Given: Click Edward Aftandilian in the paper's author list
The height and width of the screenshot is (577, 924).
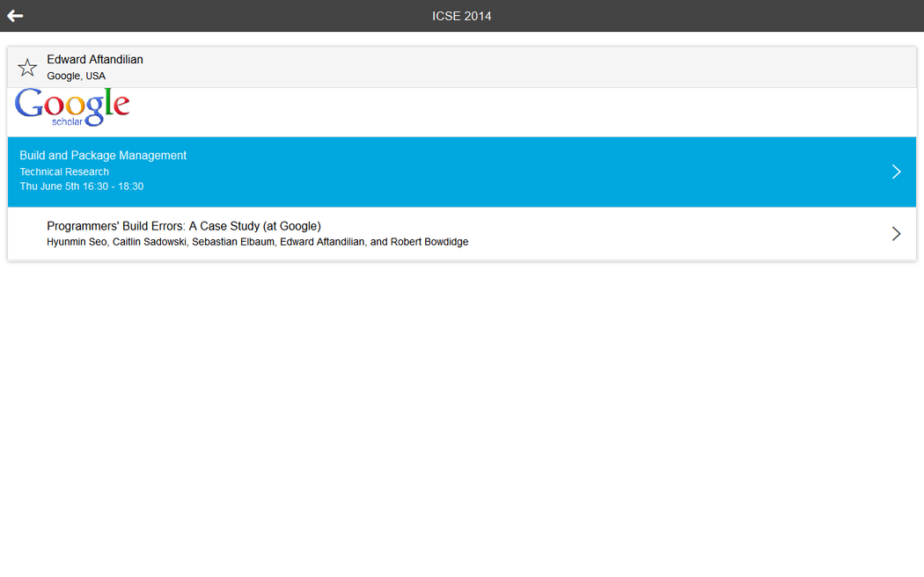Looking at the screenshot, I should point(321,242).
